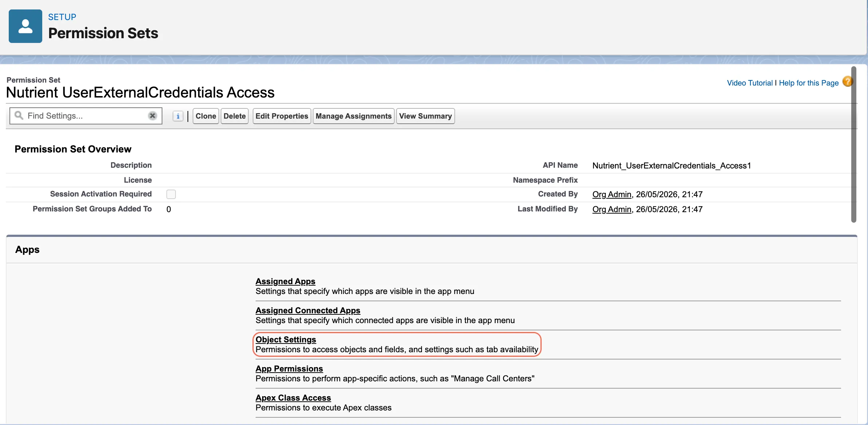Clear the Find Settings search box
Viewport: 868px width, 425px height.
153,116
